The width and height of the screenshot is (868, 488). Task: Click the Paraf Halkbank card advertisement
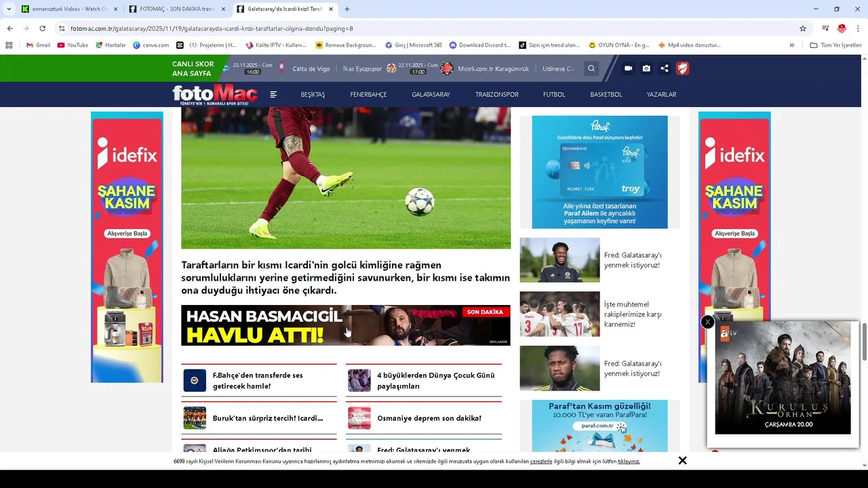pos(599,172)
